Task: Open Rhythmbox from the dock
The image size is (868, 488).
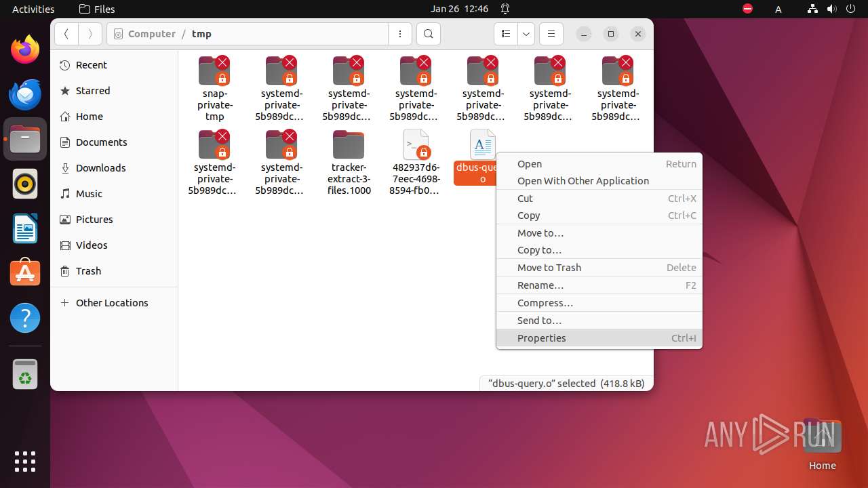Action: point(25,184)
